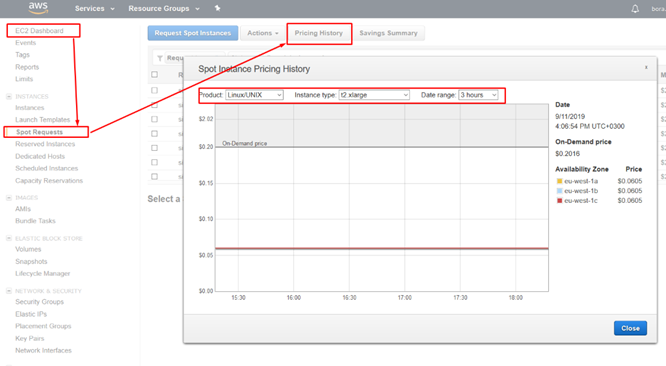Open Instances link in sidebar
The height and width of the screenshot is (366, 666).
click(30, 108)
